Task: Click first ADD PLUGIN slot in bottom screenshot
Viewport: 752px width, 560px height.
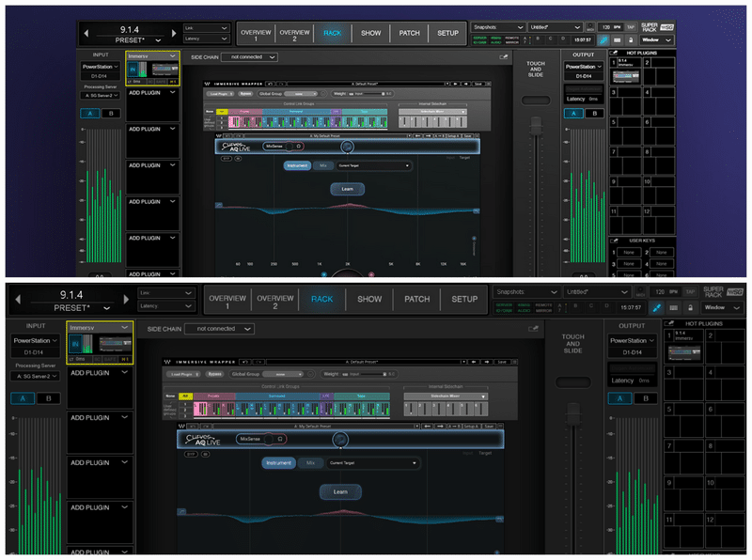Action: tap(100, 386)
